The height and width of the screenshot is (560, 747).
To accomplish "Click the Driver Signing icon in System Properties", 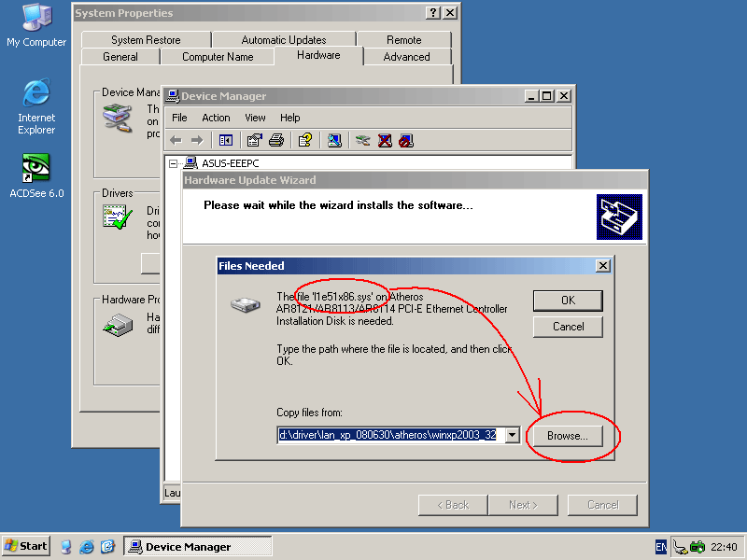I will click(x=118, y=217).
